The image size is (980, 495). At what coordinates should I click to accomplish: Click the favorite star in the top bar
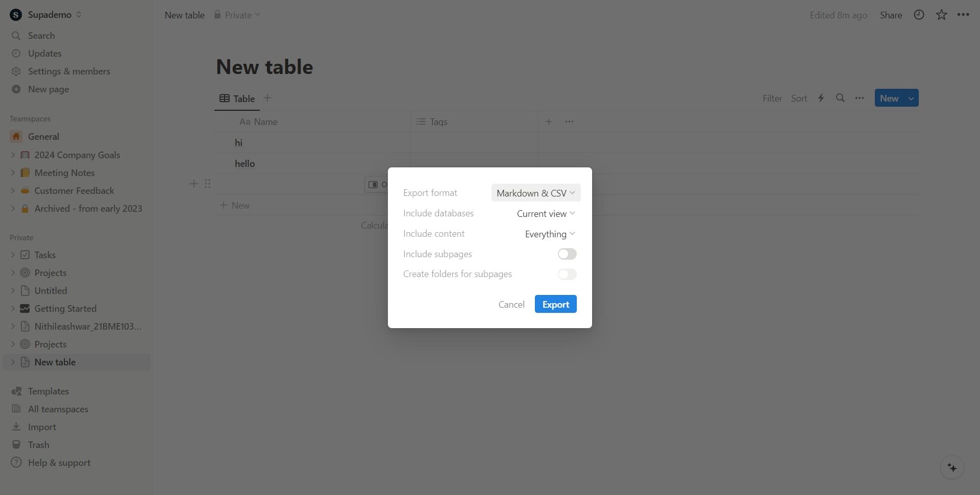pos(941,15)
